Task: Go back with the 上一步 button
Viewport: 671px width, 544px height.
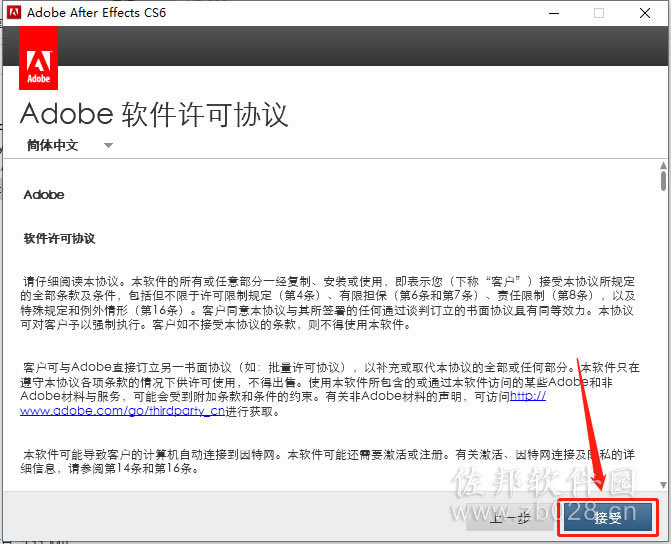Action: click(510, 518)
